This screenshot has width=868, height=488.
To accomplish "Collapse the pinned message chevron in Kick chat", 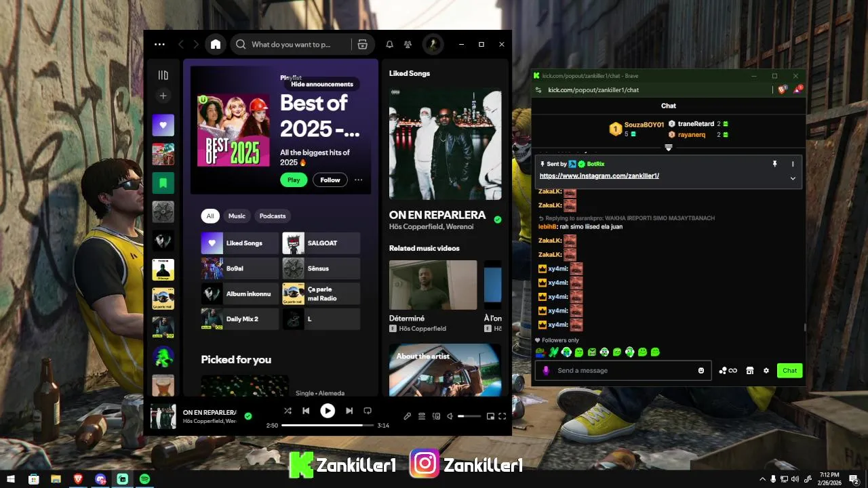I will click(x=793, y=178).
